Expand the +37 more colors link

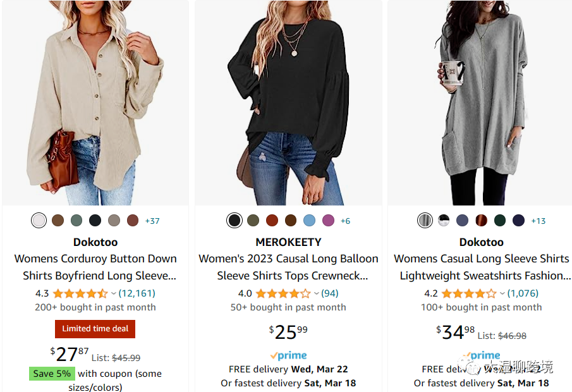152,221
